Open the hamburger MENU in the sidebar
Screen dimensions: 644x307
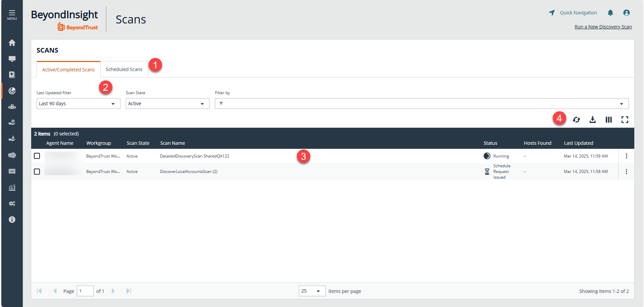tap(12, 15)
